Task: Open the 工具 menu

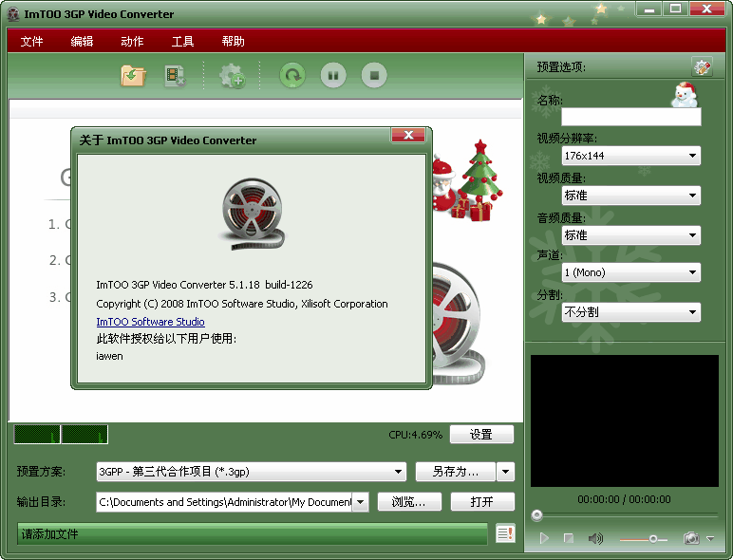Action: (x=182, y=41)
